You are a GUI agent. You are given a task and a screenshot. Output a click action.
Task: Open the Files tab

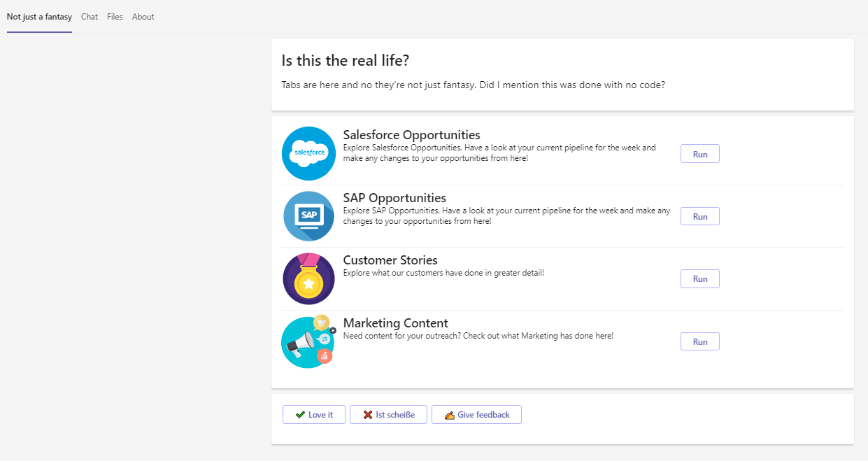[115, 17]
